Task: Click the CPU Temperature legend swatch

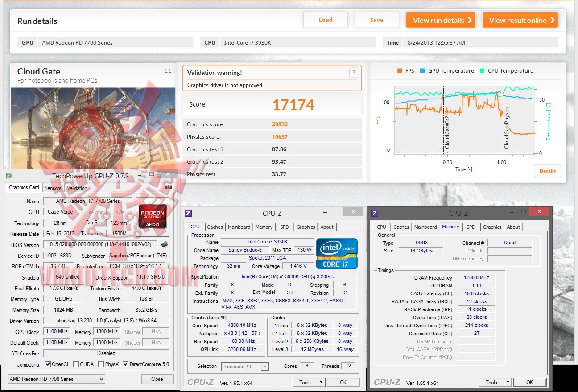Action: [482, 71]
